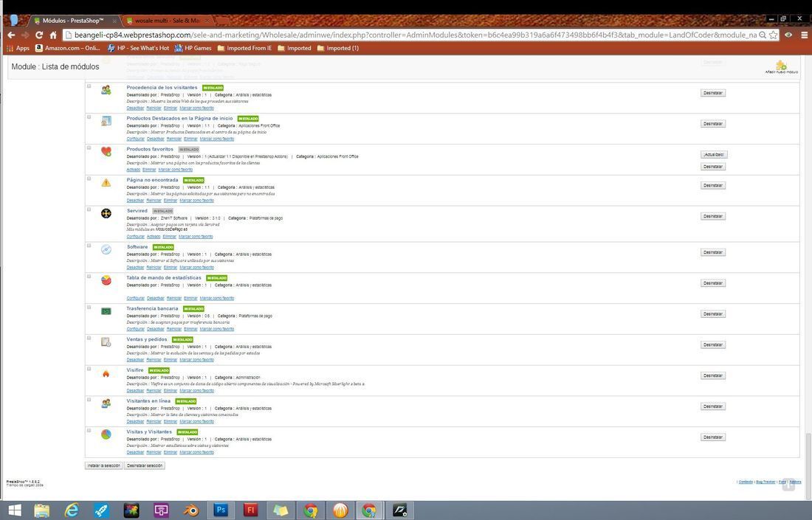Check the Visifire module checkbox
This screenshot has width=812, height=520.
click(x=89, y=369)
